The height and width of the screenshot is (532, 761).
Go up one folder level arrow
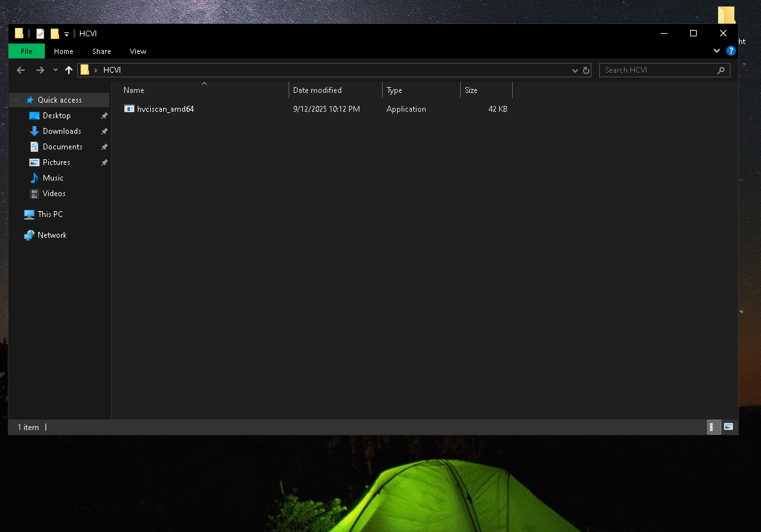click(x=69, y=70)
